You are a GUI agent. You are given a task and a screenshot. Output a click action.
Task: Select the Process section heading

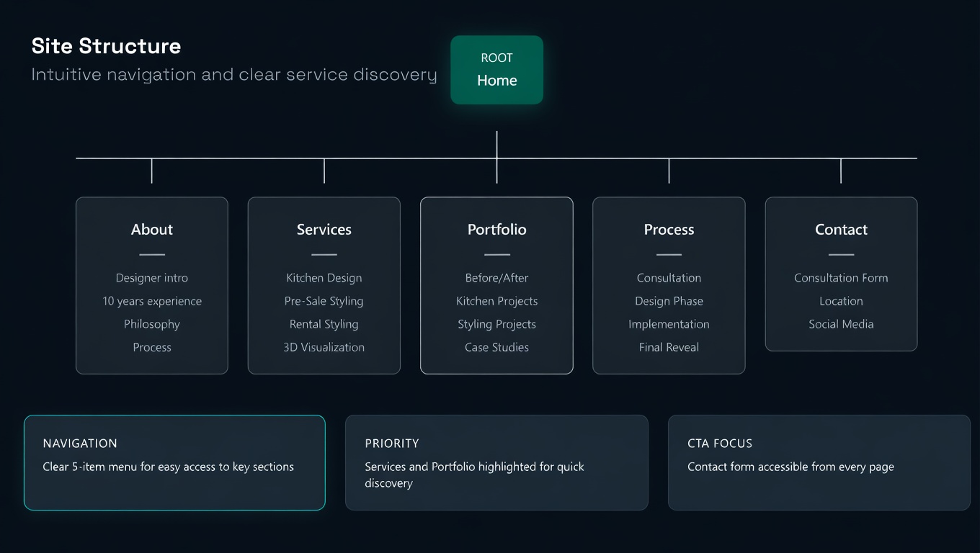[x=669, y=230]
